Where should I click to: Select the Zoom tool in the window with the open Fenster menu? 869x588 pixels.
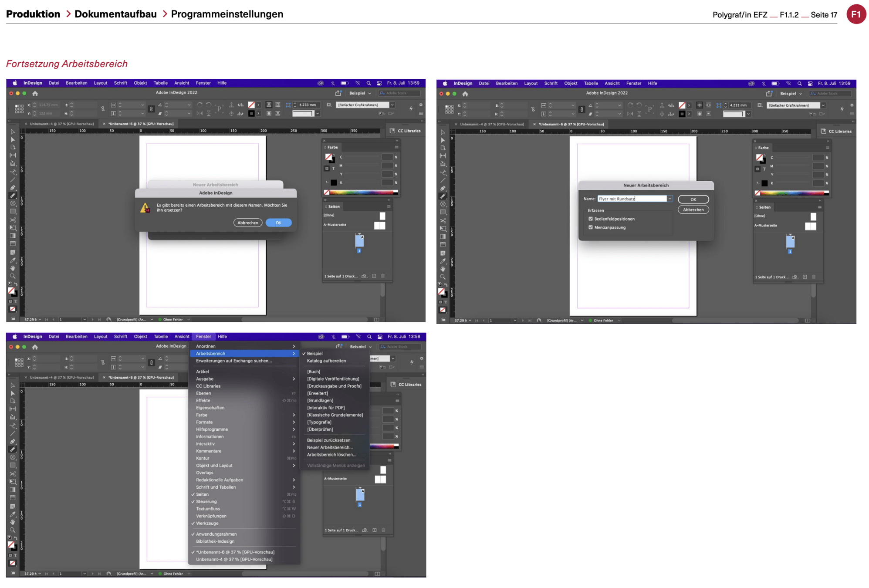(x=13, y=530)
